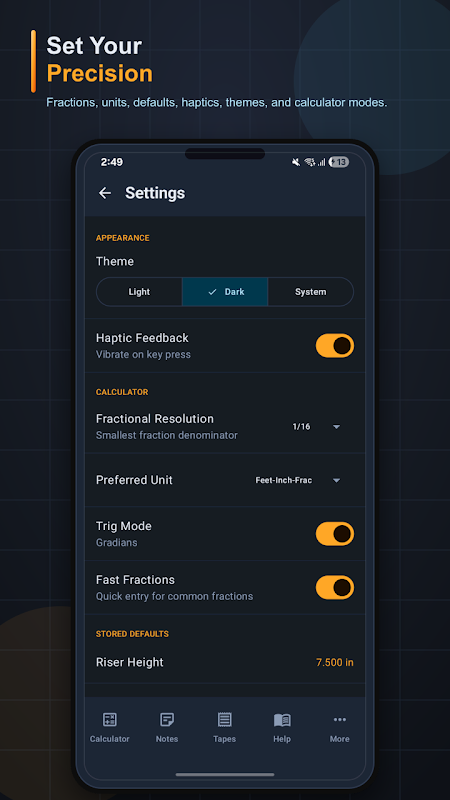Open the Preferred Unit dropdown arrow

click(336, 480)
